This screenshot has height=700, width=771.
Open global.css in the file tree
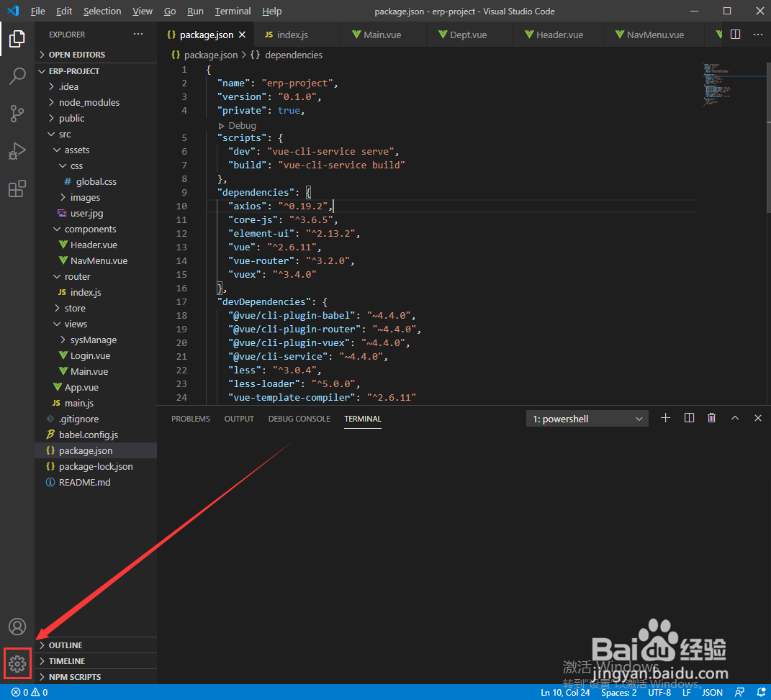click(x=96, y=182)
